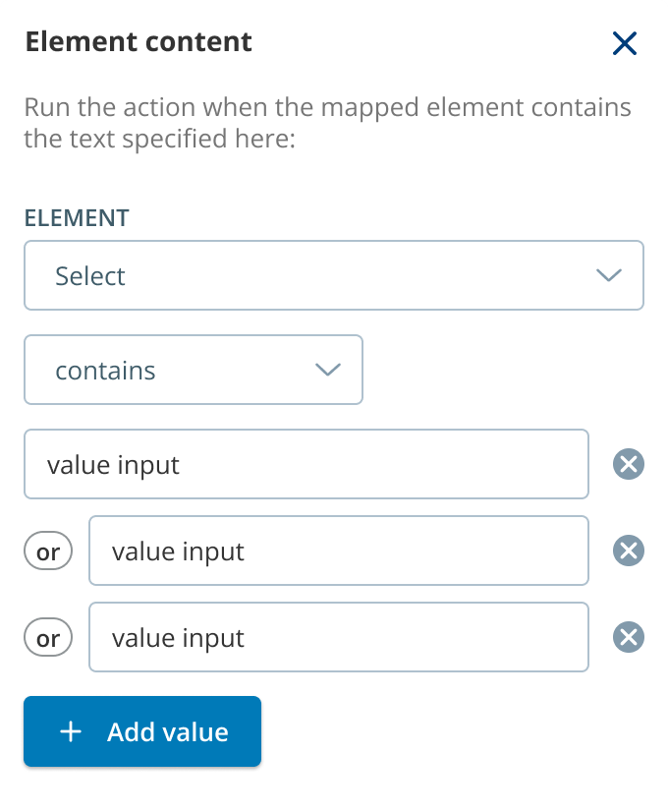The width and height of the screenshot is (668, 812).
Task: Focus the third value input field
Action: tap(339, 637)
